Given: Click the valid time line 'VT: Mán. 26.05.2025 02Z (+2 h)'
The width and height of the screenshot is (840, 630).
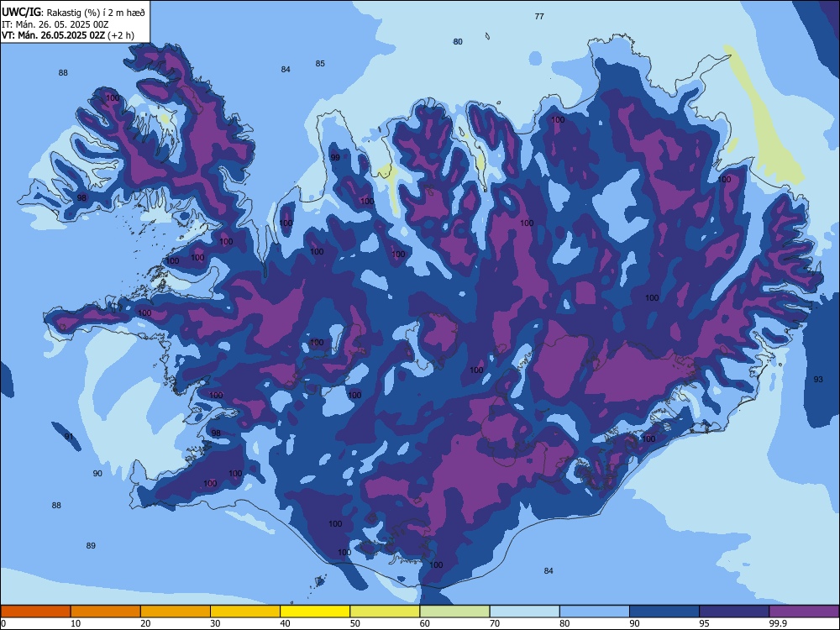Looking at the screenshot, I should pos(68,35).
